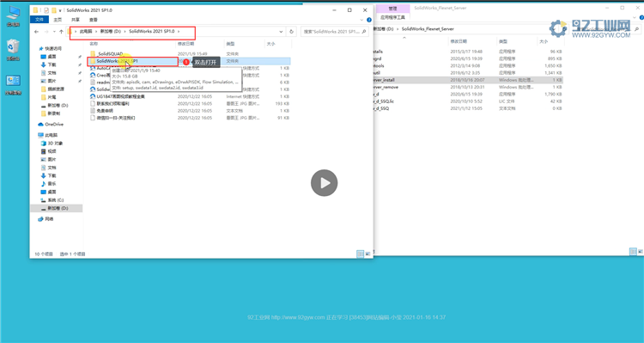Open the _SolidSQUAD folder
Screen dimensions: 644x343
(x=110, y=54)
